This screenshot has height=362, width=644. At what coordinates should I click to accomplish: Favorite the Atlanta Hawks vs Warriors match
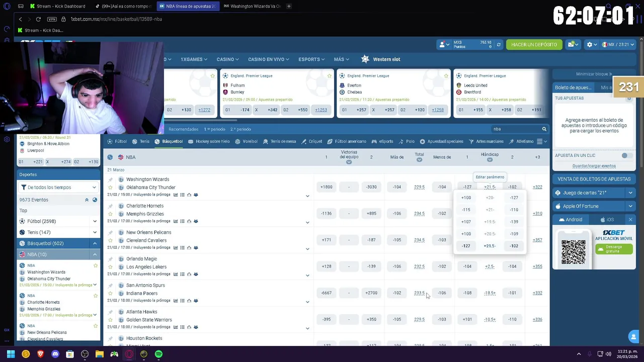(x=110, y=320)
